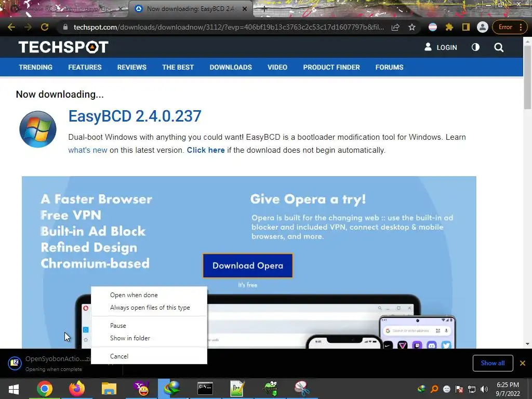This screenshot has height=399, width=532.
Task: Reload the TechSpot page
Action: tap(45, 27)
